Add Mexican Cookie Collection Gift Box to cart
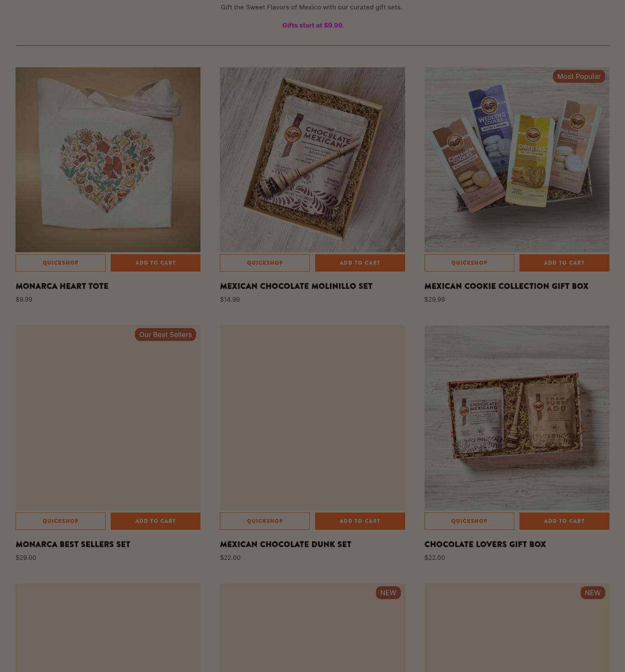This screenshot has height=672, width=625. click(564, 263)
